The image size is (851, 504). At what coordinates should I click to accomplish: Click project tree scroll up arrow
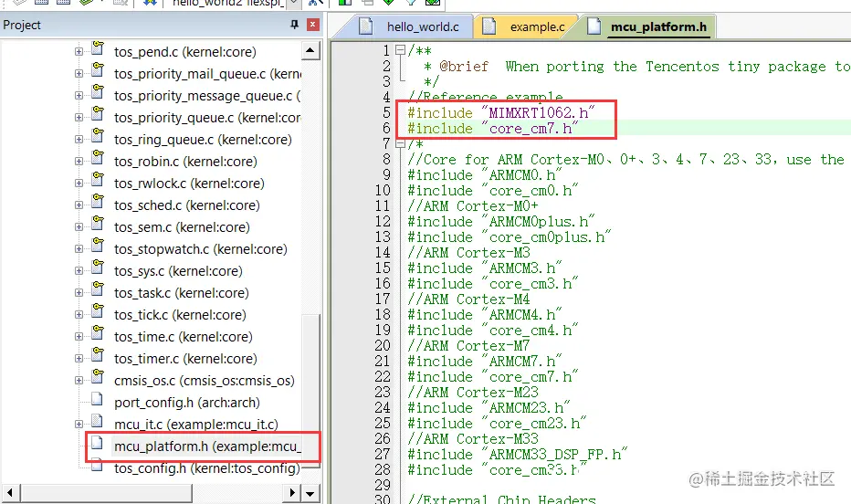click(310, 50)
